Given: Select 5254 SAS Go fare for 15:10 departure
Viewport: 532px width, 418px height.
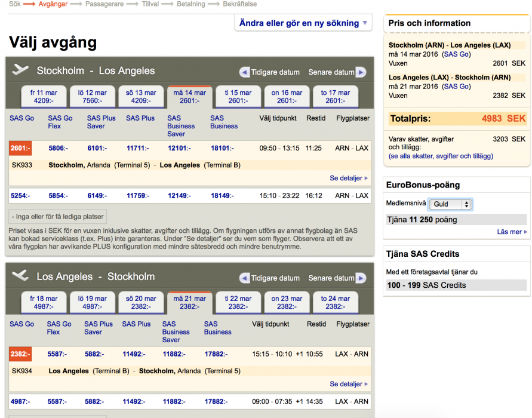Looking at the screenshot, I should pyautogui.click(x=20, y=196).
